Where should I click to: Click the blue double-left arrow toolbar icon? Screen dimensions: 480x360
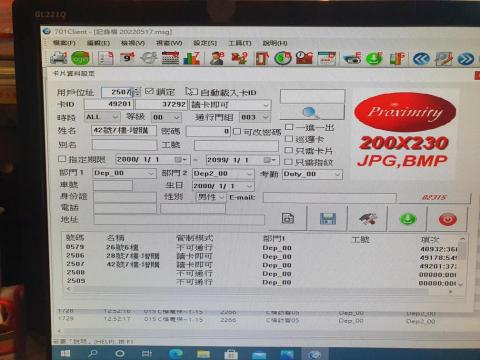pos(421,59)
